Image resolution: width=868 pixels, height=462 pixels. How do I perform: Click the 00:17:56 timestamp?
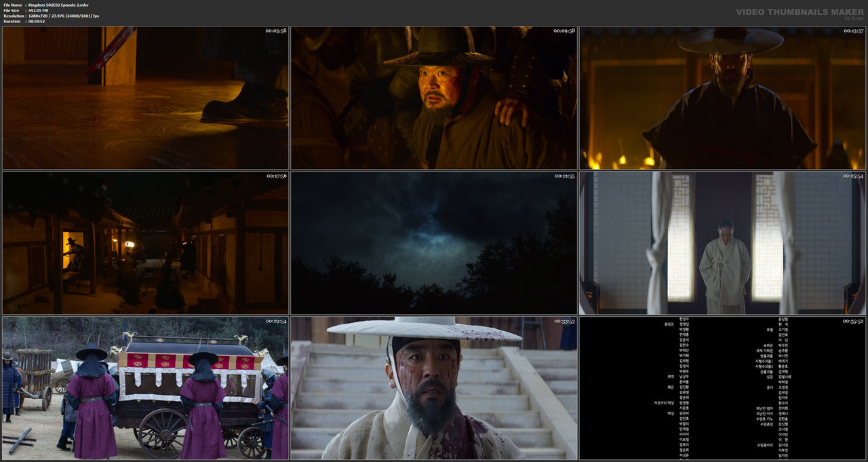click(x=275, y=176)
